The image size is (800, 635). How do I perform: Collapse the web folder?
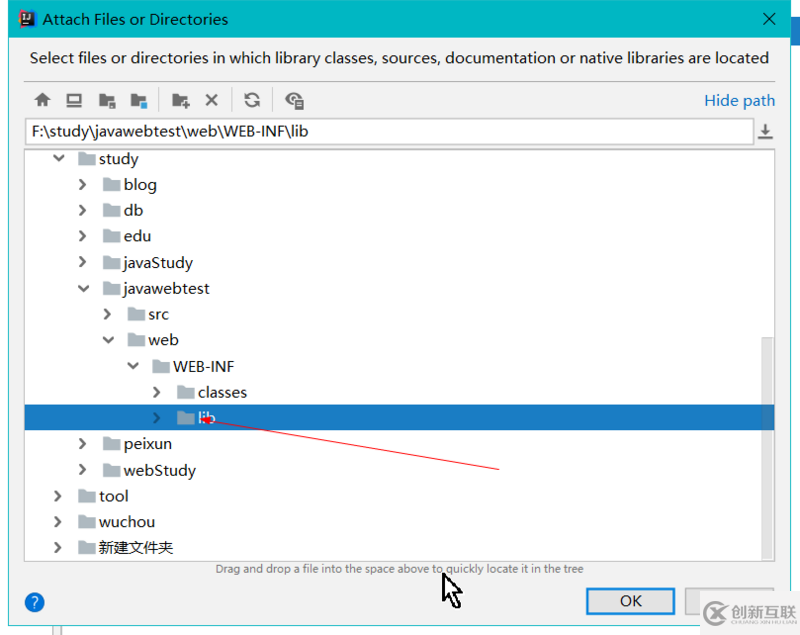click(x=108, y=340)
